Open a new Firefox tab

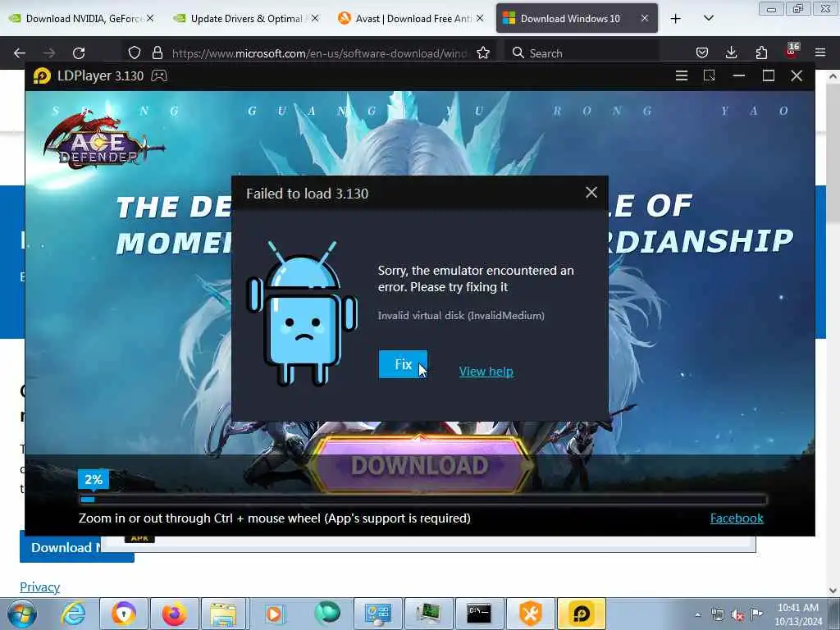coord(676,19)
